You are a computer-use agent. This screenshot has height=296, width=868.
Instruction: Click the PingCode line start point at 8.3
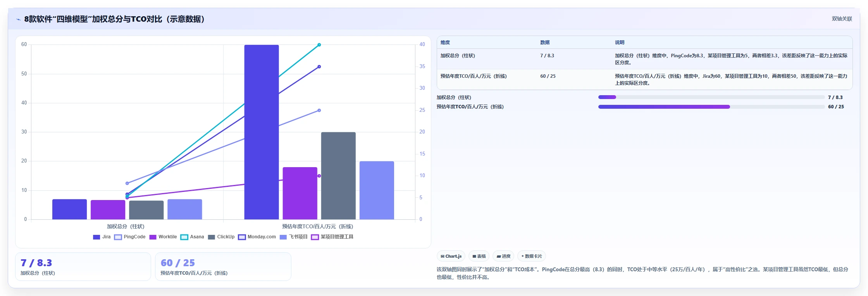127,183
